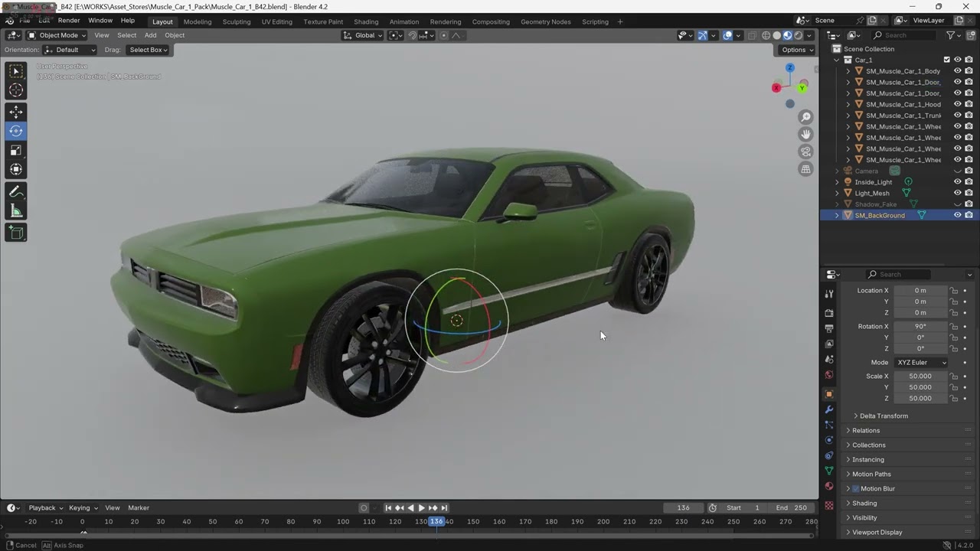Hide SM_Muscle_Car_1_Body in viewport
Viewport: 980px width, 551px height.
click(x=957, y=71)
